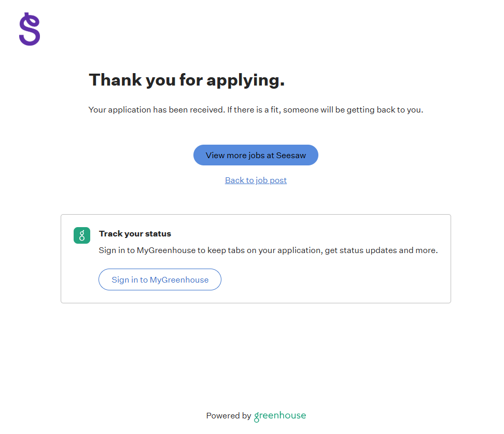Click 'If there is a fit' in the confirmation message
This screenshot has width=504, height=434.
coord(253,110)
